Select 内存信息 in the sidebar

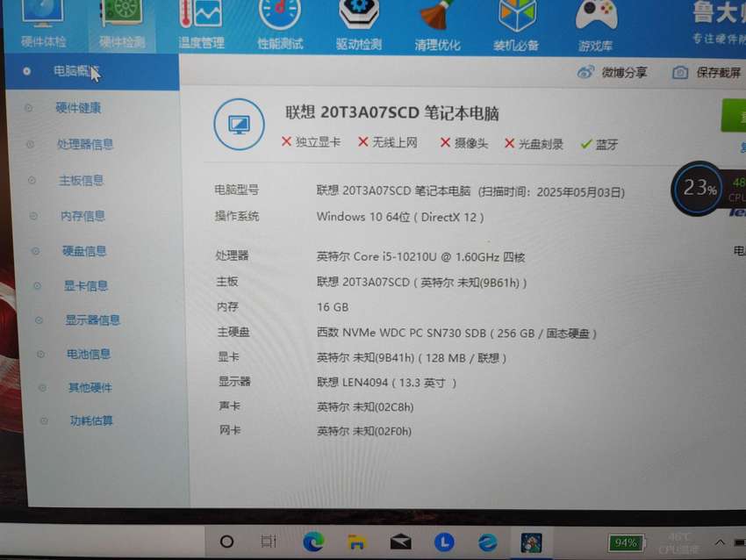(x=82, y=216)
